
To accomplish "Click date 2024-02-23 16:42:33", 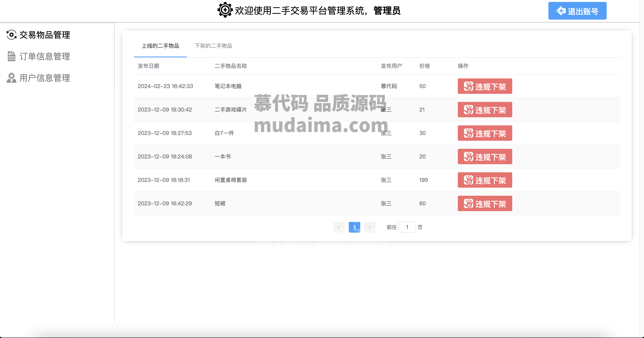I will point(165,86).
